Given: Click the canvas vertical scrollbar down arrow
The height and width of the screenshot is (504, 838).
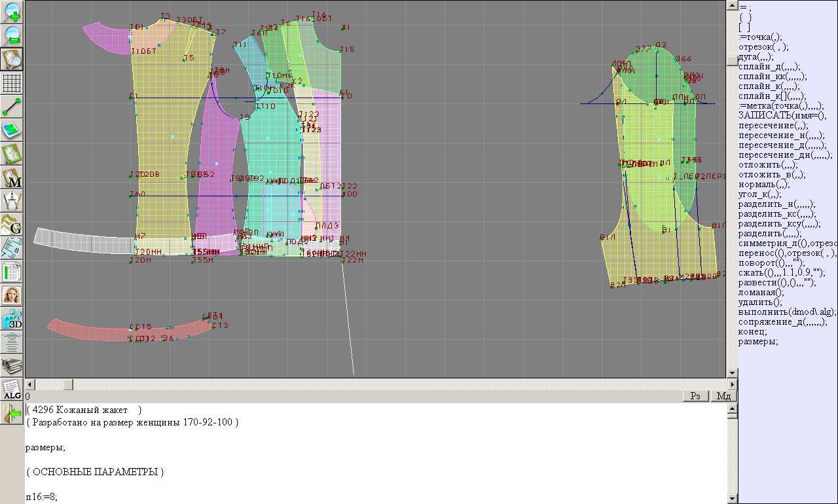Looking at the screenshot, I should (733, 373).
